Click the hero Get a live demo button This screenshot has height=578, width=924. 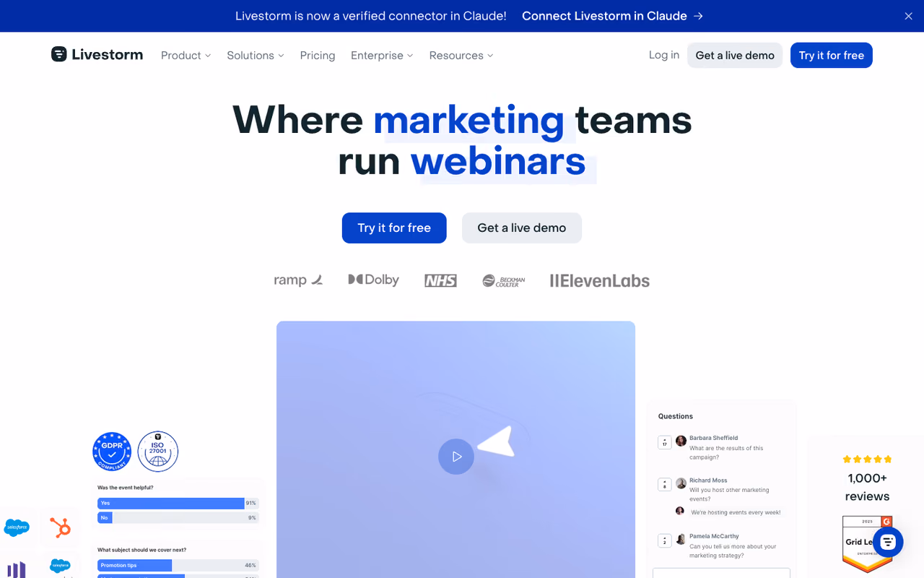point(522,228)
